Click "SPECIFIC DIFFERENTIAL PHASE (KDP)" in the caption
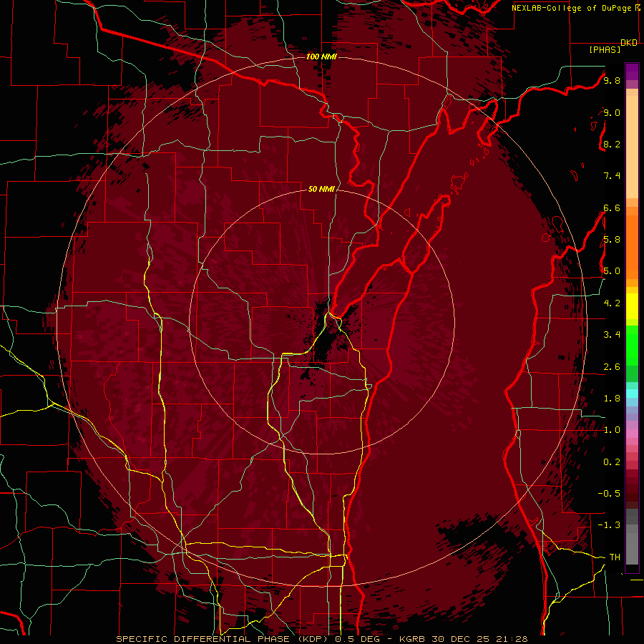 click(223, 639)
